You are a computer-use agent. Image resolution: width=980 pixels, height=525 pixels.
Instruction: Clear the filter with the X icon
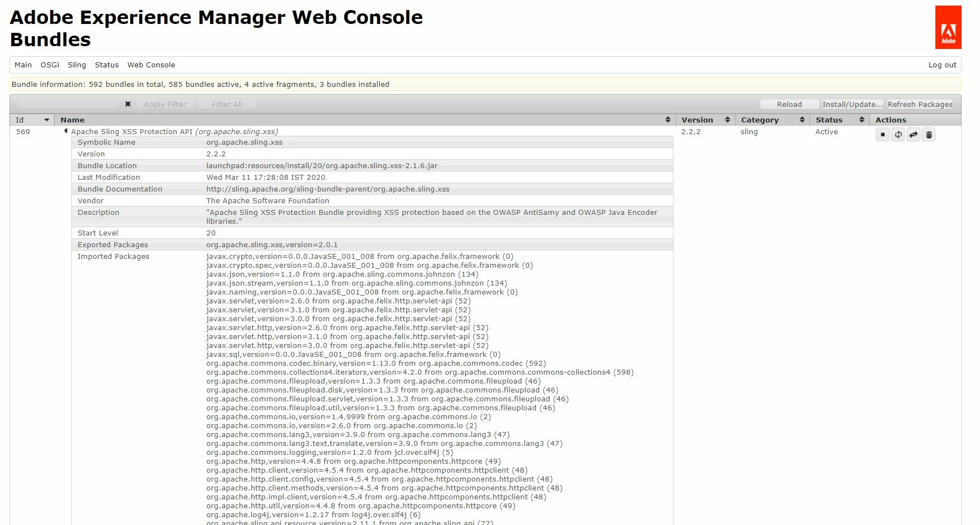[128, 104]
